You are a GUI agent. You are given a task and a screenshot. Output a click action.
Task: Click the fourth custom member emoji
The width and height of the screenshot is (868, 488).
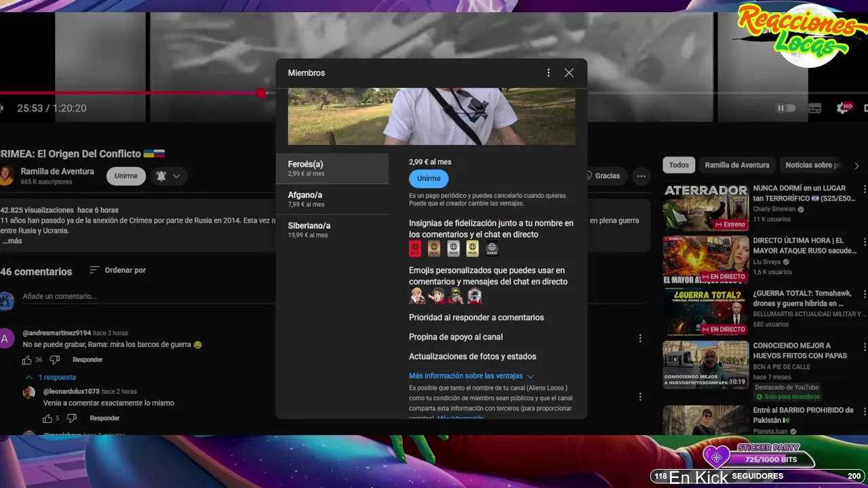tap(474, 296)
